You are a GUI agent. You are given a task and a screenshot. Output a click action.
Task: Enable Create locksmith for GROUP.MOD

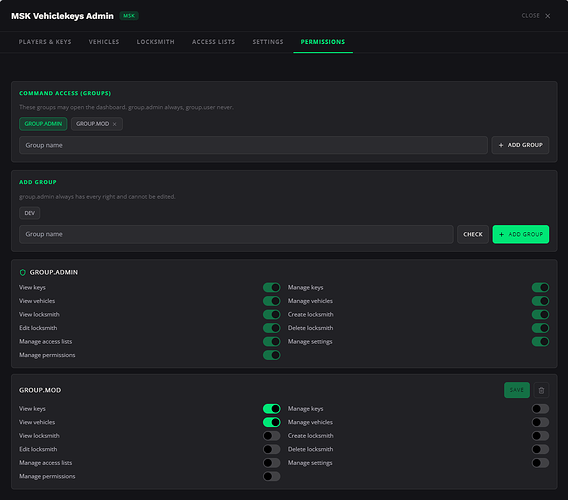pos(540,436)
